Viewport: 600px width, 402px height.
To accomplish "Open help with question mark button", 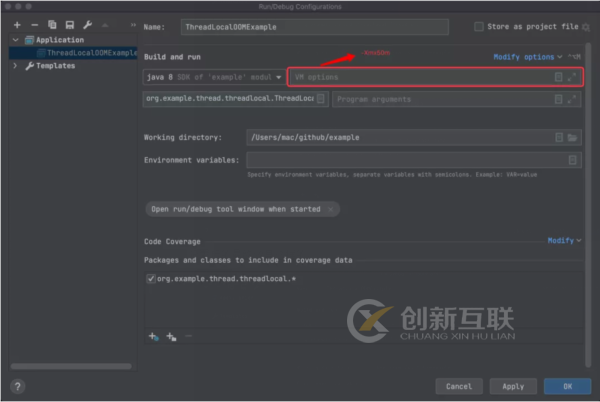I will coord(18,387).
